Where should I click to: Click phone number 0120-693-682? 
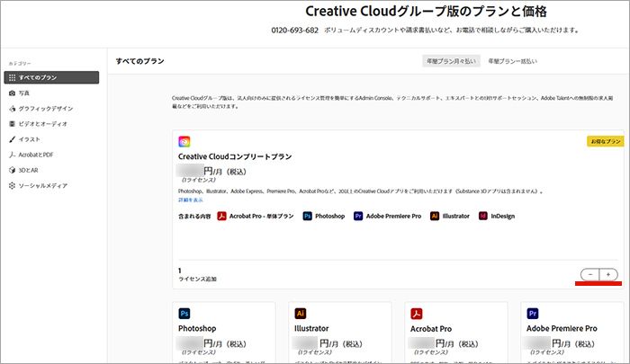[x=295, y=30]
